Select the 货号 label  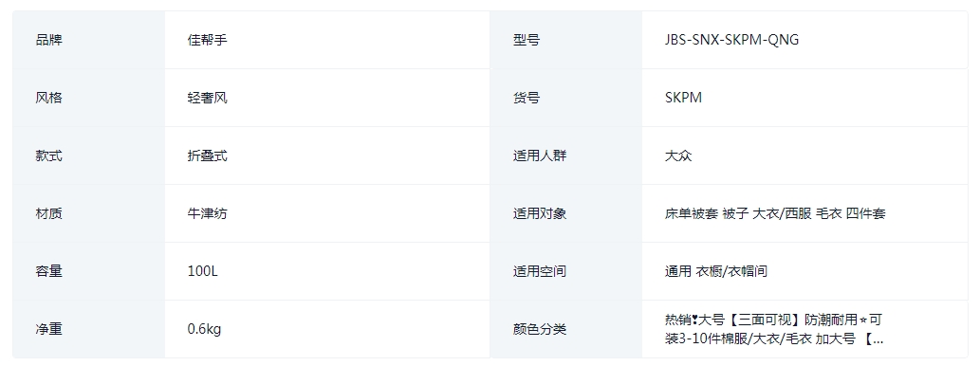point(527,98)
